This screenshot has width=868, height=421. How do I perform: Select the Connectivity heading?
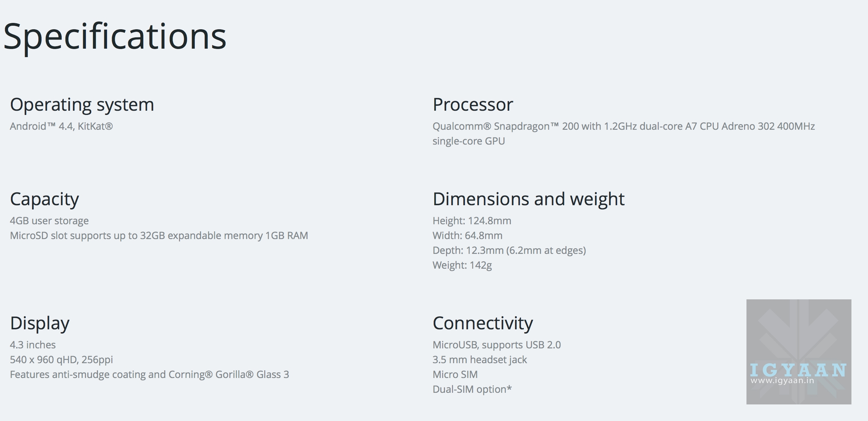pos(483,323)
